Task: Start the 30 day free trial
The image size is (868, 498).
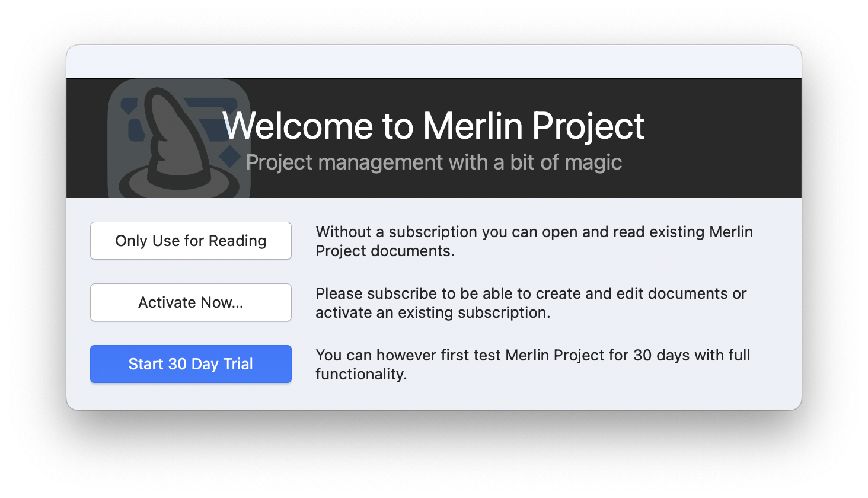Action: tap(190, 363)
